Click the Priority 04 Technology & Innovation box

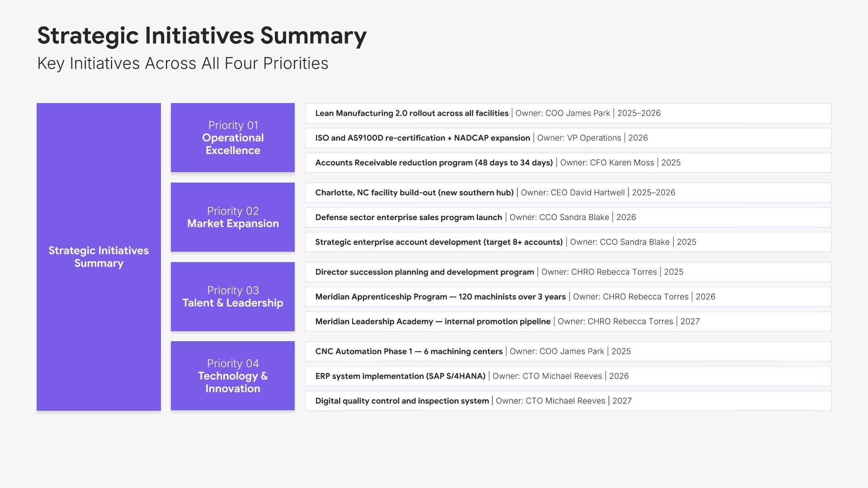(x=232, y=376)
